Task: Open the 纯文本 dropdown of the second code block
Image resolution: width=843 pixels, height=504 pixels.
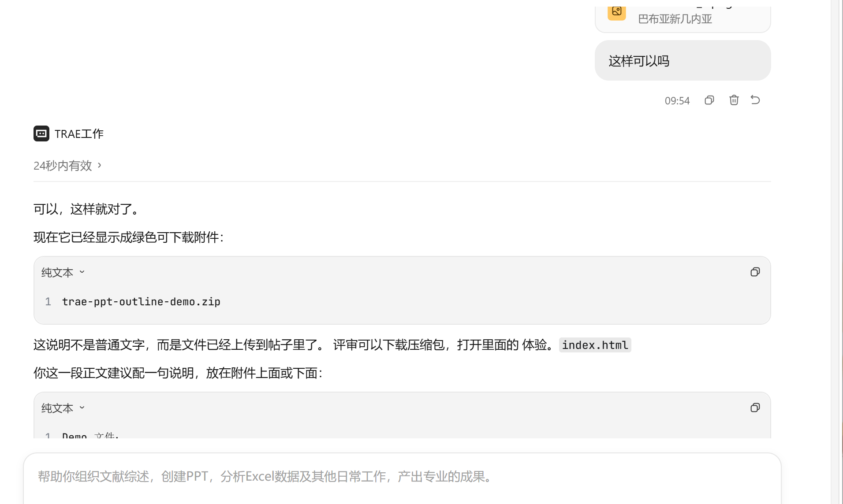Action: coord(63,408)
